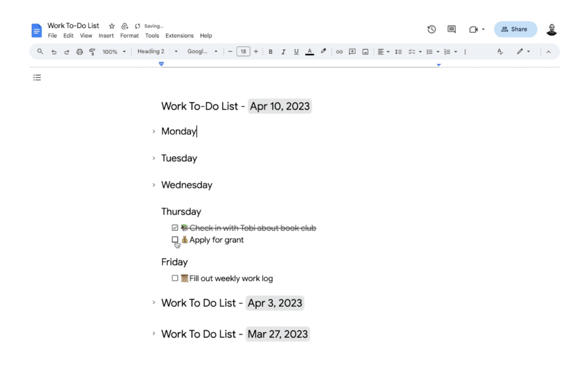Insert a link using the link icon
Viewport: 588px width, 366px height.
point(339,52)
